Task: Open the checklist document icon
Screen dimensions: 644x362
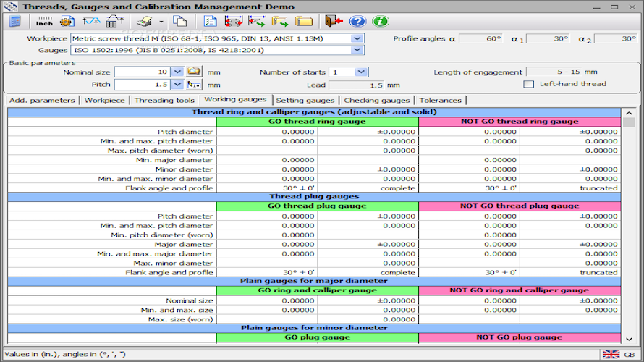Action: (211, 22)
